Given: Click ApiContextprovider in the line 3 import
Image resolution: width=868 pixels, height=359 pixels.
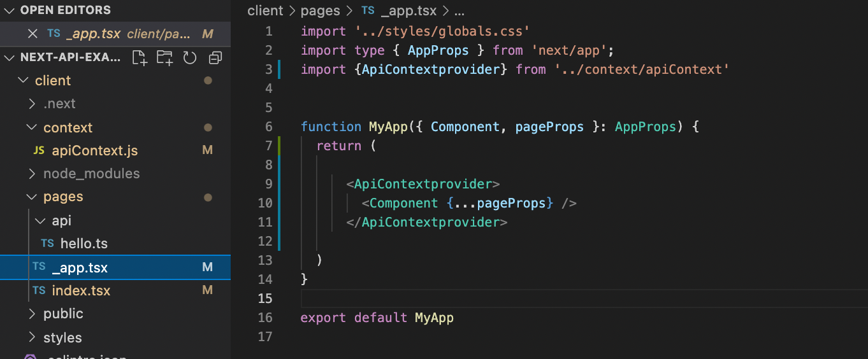Looking at the screenshot, I should 431,69.
